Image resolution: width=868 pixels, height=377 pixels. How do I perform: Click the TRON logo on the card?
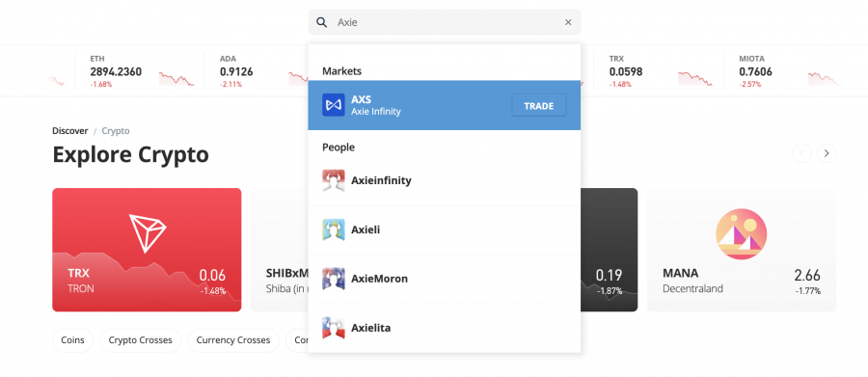pyautogui.click(x=148, y=233)
